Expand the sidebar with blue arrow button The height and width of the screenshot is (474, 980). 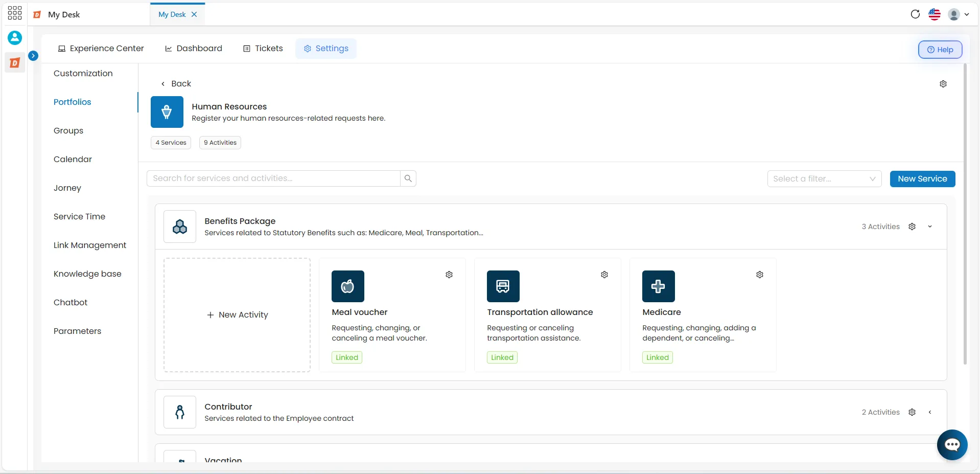(33, 55)
